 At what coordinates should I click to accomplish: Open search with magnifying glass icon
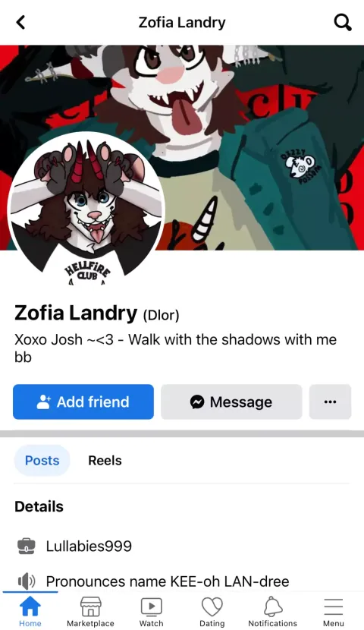click(343, 23)
